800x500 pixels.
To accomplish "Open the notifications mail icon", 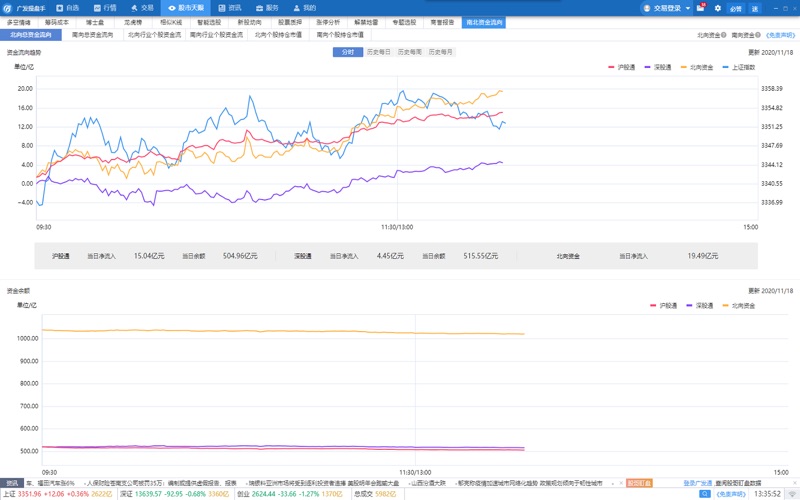I will [701, 8].
